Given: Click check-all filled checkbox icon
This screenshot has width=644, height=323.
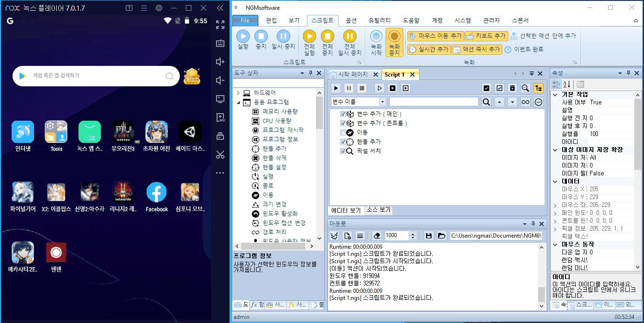Looking at the screenshot, I should (486, 88).
